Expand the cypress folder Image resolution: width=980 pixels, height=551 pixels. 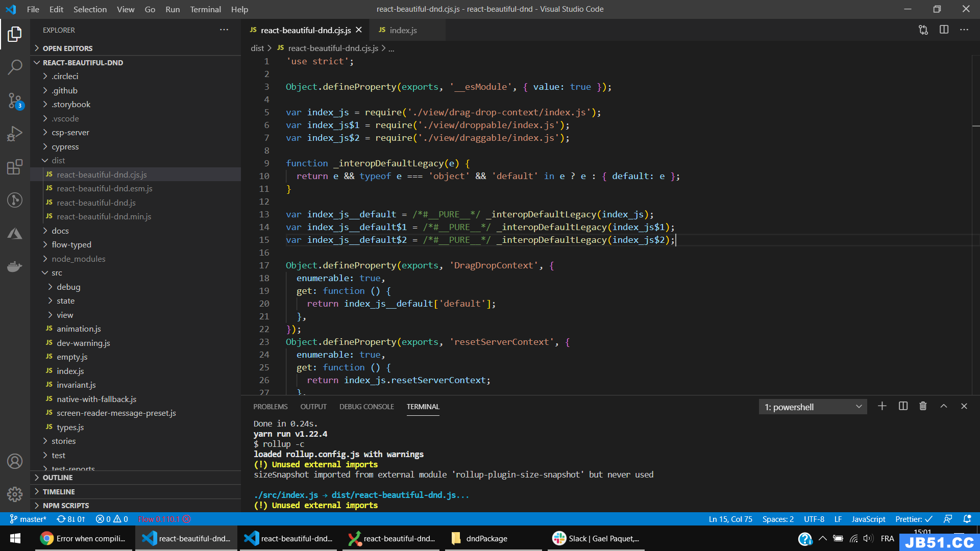coord(135,147)
